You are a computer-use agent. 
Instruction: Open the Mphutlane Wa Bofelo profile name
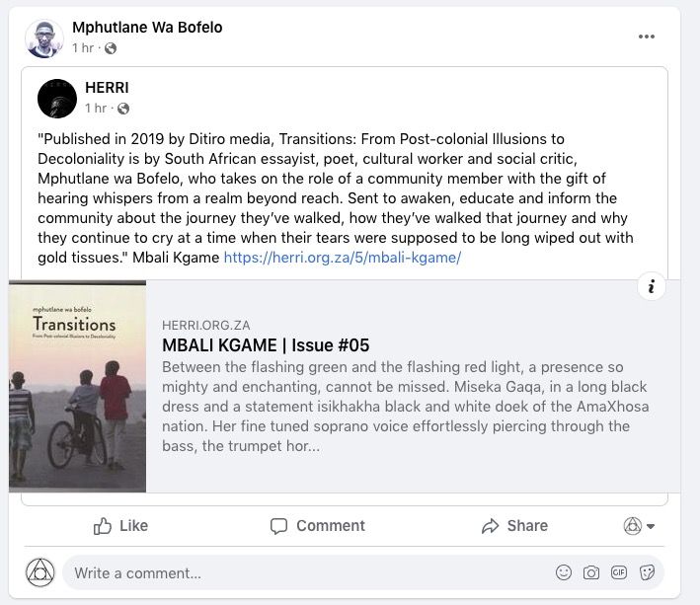click(x=147, y=28)
